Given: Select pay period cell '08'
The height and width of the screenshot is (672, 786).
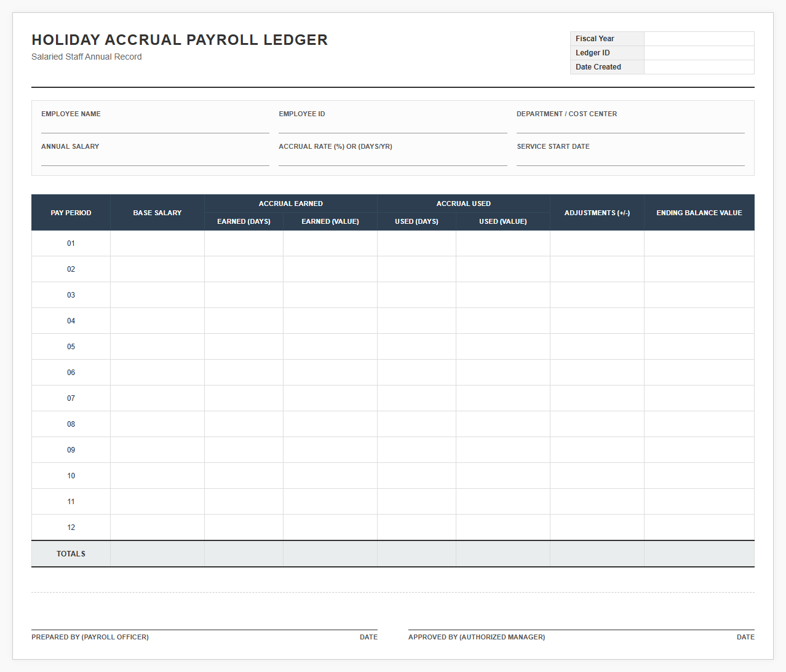Looking at the screenshot, I should (x=71, y=424).
